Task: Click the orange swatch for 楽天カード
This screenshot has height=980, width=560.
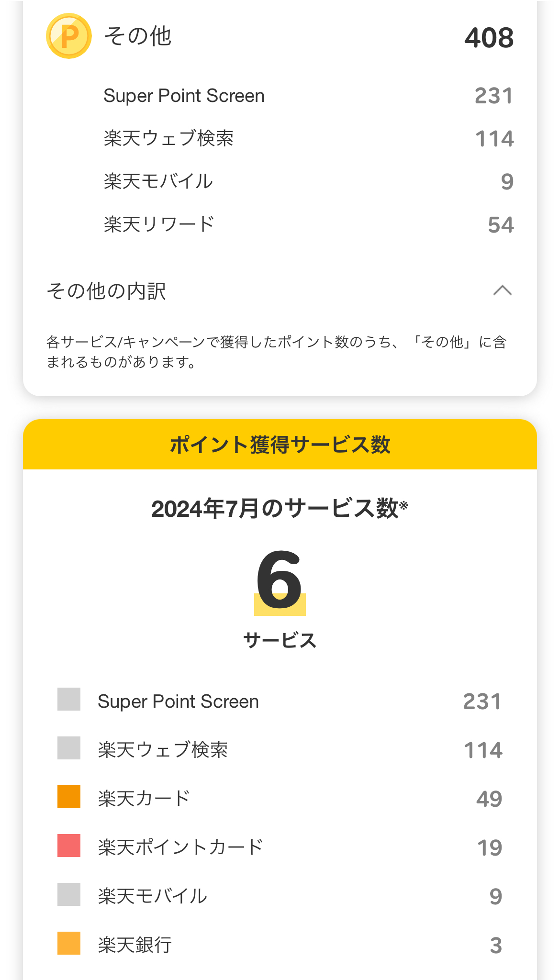Action: pyautogui.click(x=69, y=797)
